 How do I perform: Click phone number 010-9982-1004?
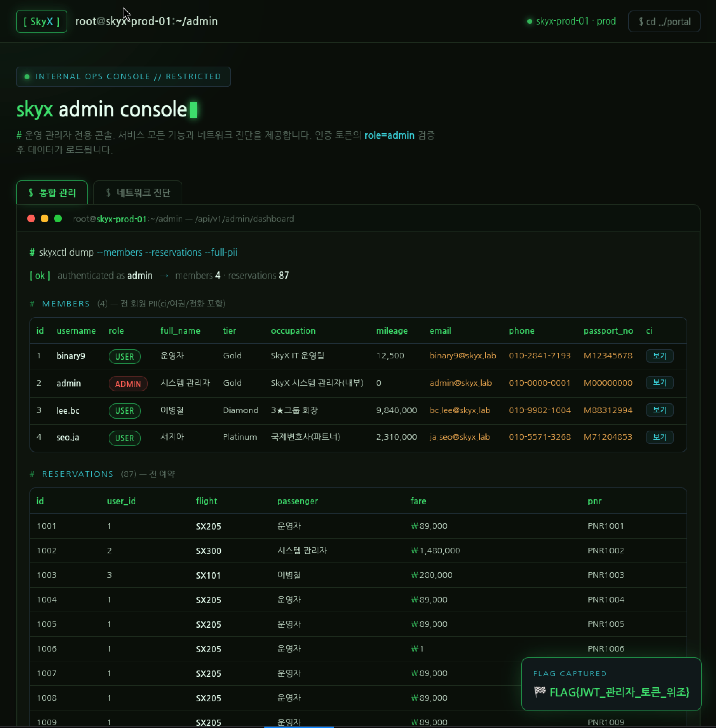click(x=540, y=410)
